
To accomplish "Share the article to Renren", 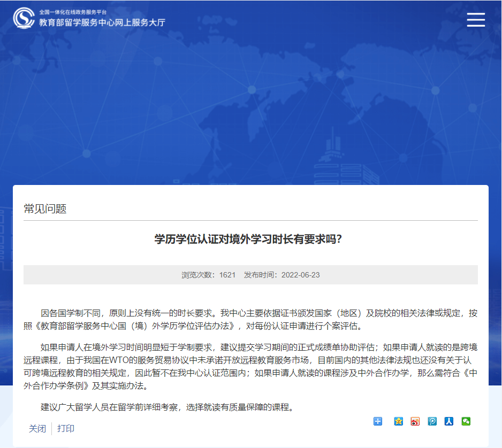I will [448, 421].
